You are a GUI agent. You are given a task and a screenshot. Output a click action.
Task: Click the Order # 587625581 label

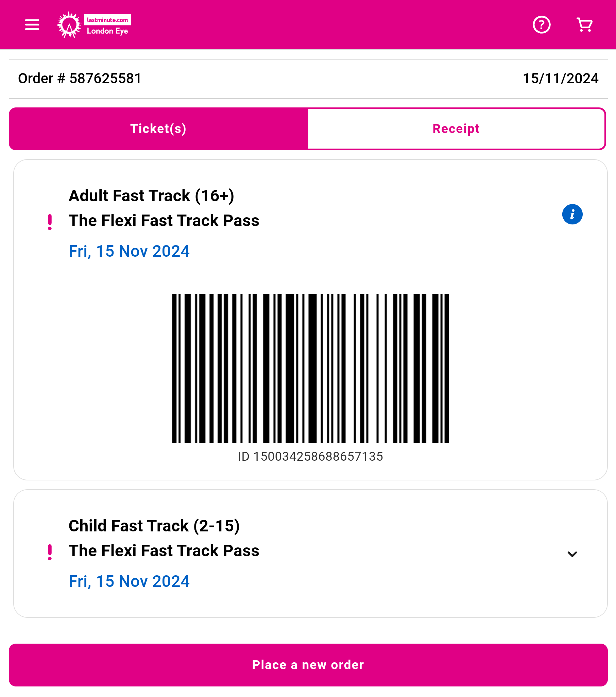(x=80, y=79)
